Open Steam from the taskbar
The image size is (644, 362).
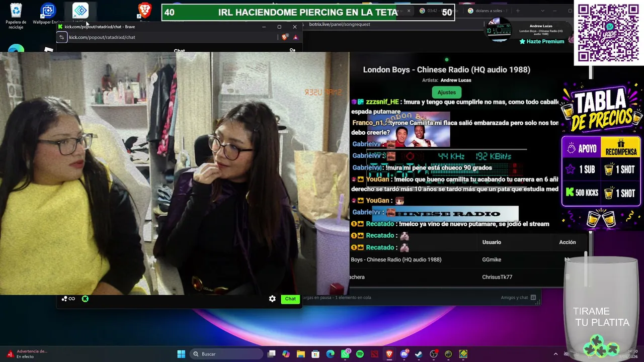click(x=419, y=354)
